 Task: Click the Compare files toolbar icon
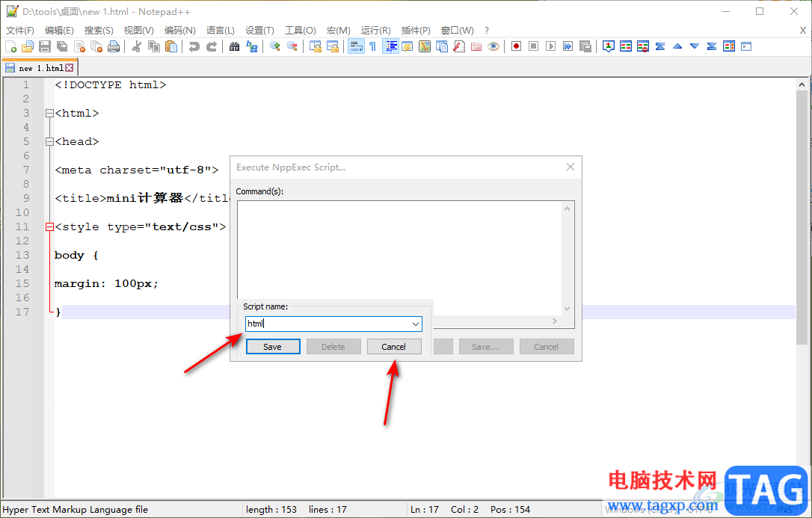click(626, 46)
